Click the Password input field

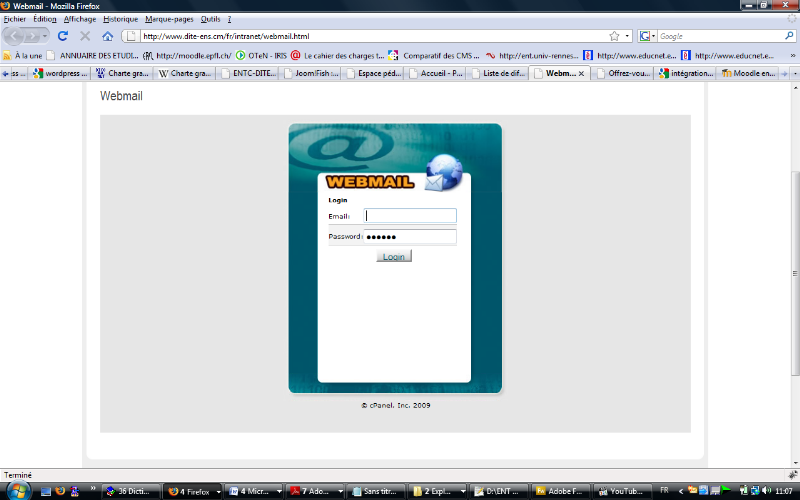[410, 236]
